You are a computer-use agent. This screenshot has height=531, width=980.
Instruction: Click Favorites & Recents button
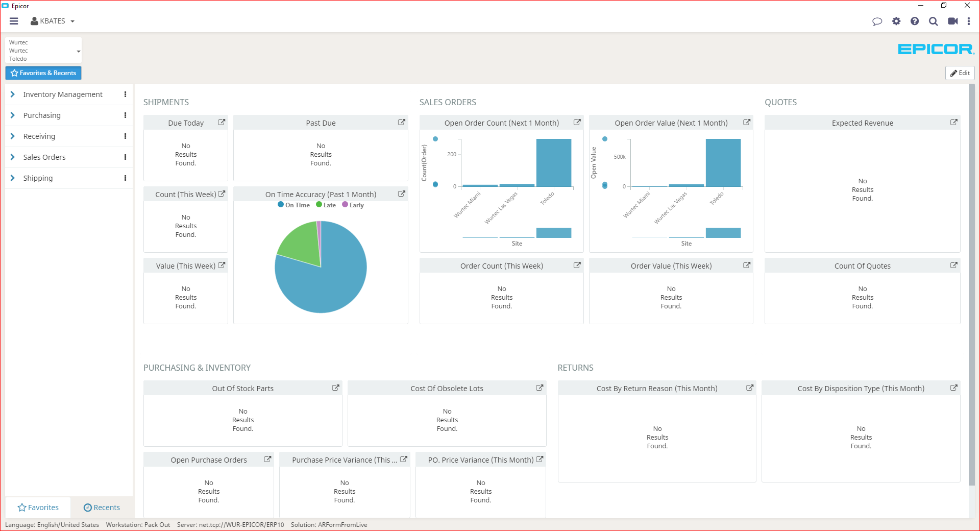pos(43,73)
